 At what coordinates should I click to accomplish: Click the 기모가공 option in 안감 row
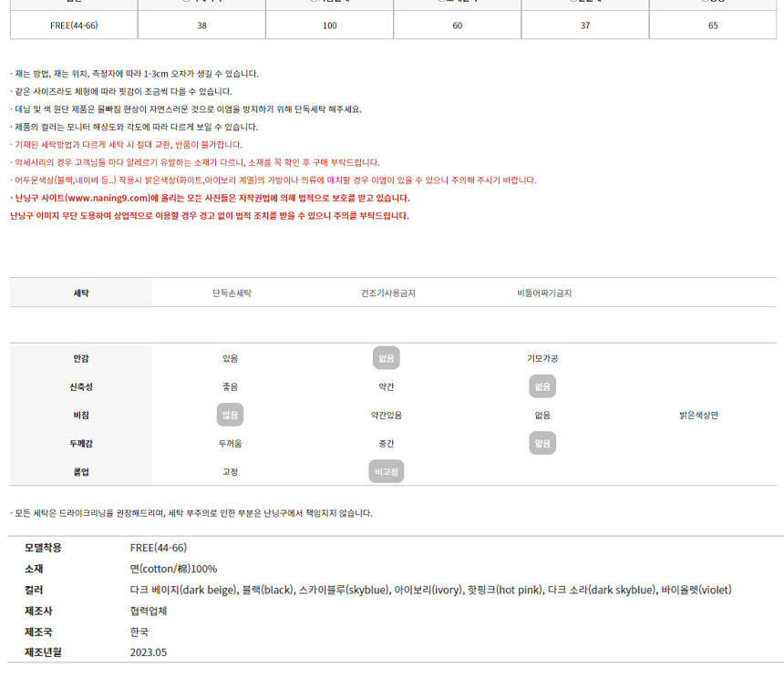[542, 359]
